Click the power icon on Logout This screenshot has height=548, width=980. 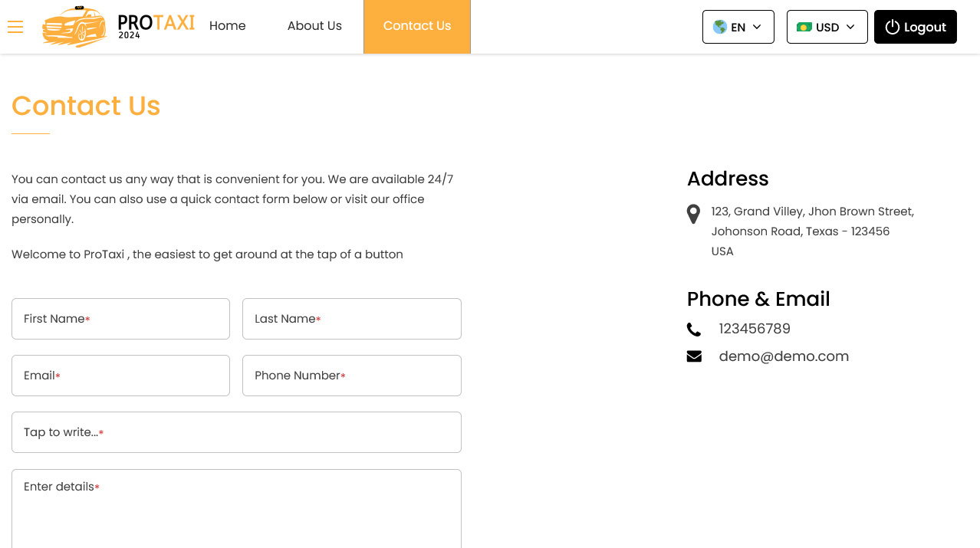click(892, 27)
